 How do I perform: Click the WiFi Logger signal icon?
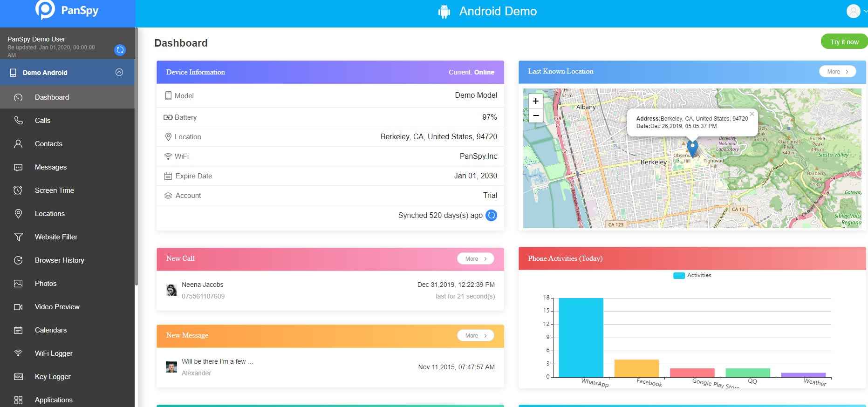tap(18, 353)
